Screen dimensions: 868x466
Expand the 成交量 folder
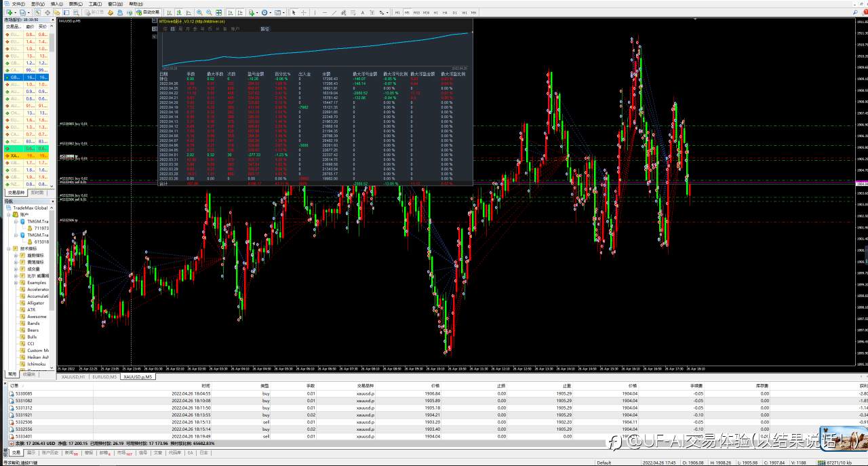point(16,269)
